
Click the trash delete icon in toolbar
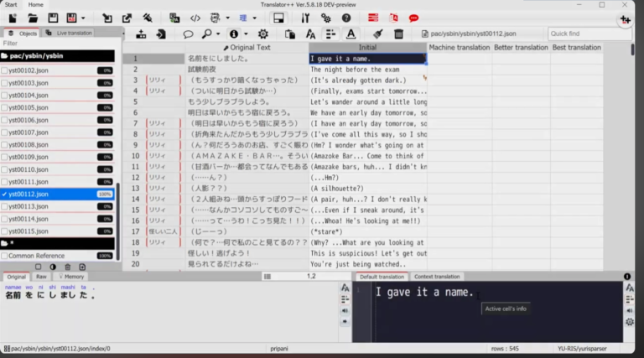click(x=398, y=34)
